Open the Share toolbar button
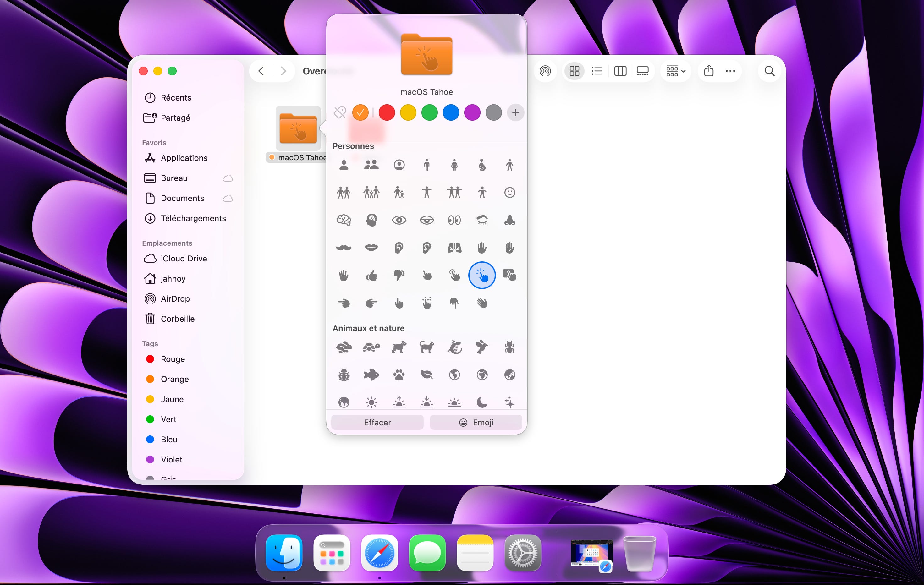Viewport: 924px width, 585px height. (708, 71)
